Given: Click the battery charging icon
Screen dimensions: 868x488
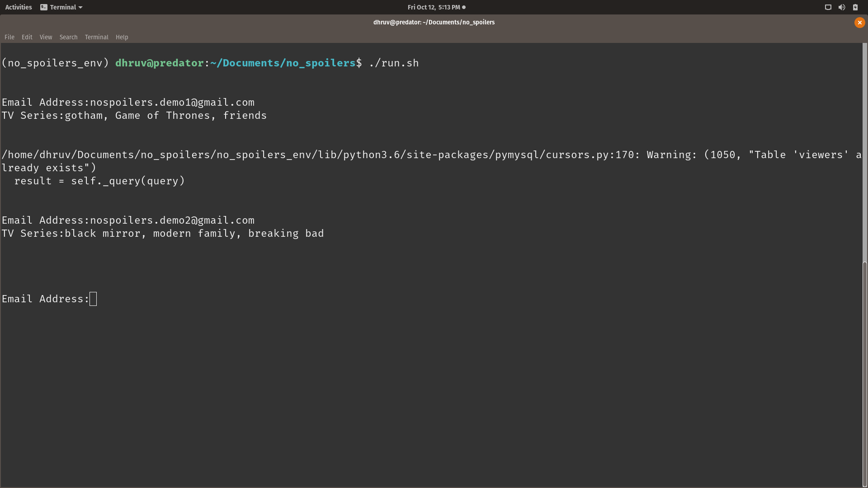Looking at the screenshot, I should point(855,7).
